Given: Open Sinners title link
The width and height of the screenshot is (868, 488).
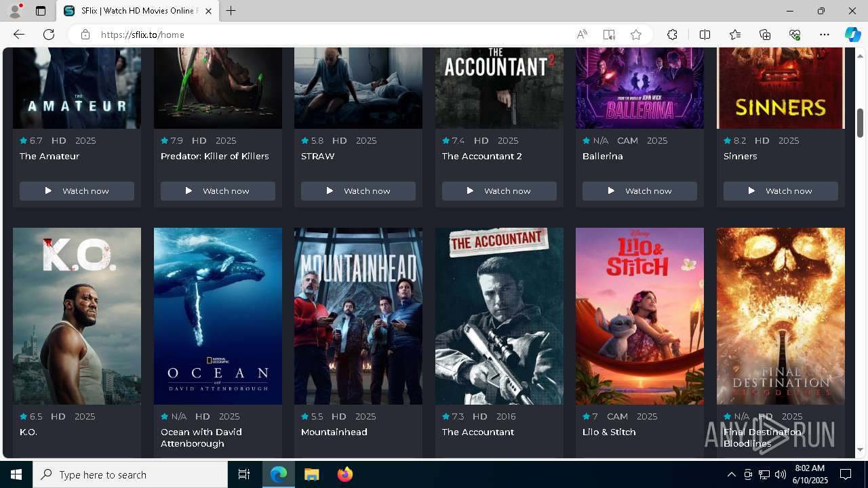Looking at the screenshot, I should [741, 156].
